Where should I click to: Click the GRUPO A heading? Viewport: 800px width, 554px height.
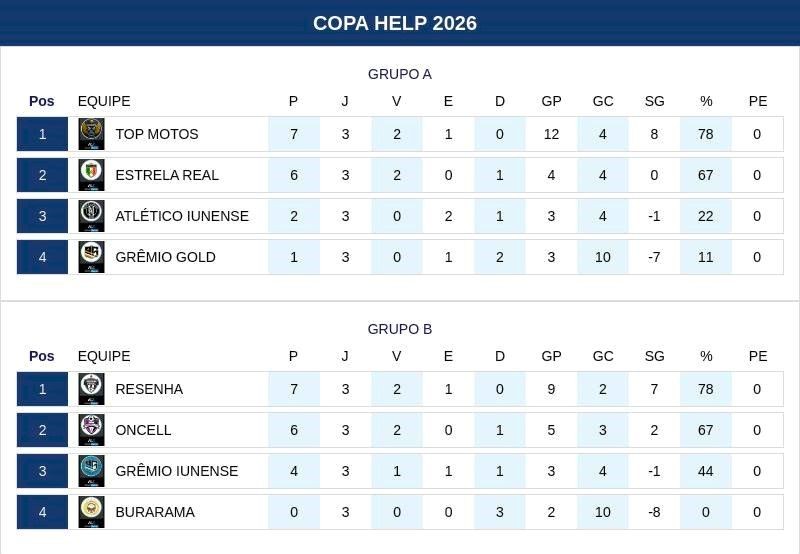[400, 74]
